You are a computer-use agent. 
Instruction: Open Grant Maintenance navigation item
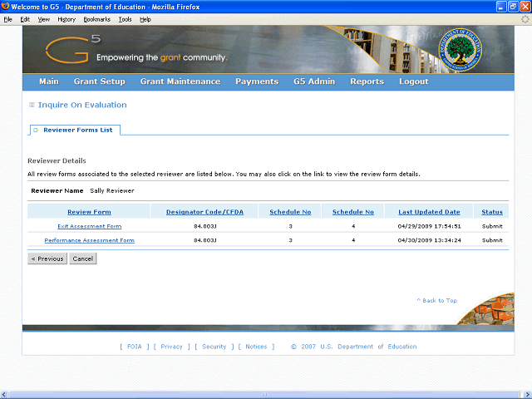tap(180, 81)
